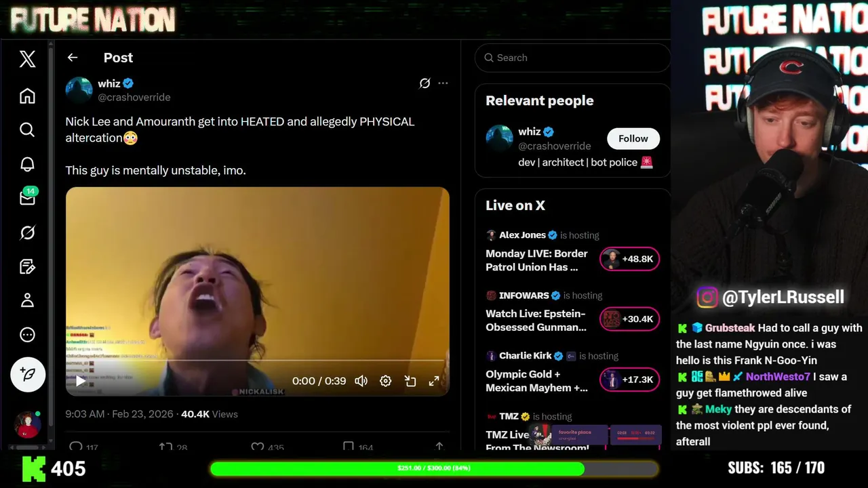Screen dimensions: 868x488
Task: Open whiz display name on post
Action: 109,83
